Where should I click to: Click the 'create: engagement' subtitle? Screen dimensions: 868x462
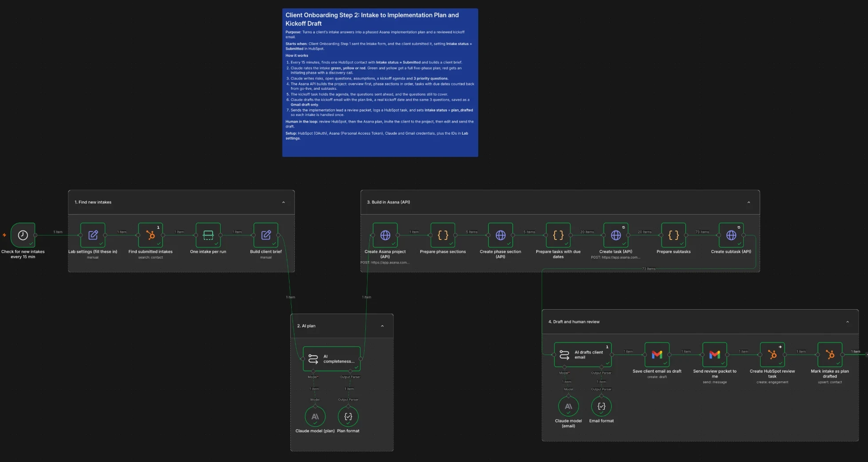pos(773,382)
